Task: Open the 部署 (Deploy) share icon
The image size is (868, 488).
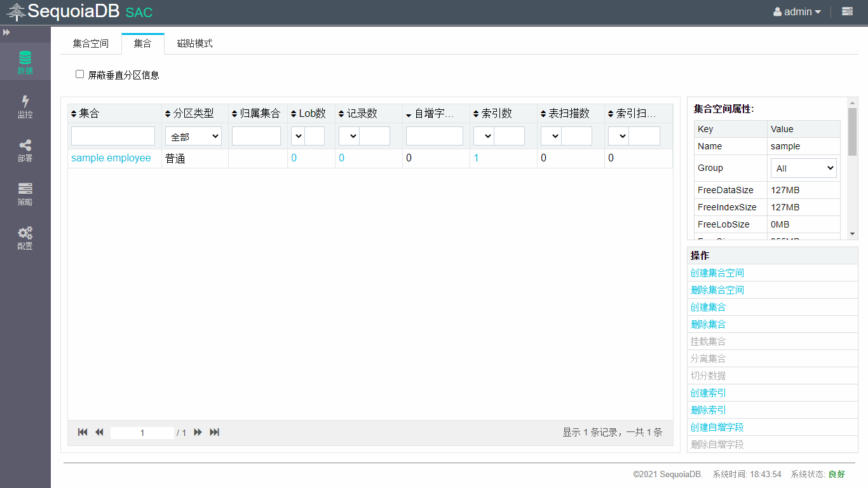Action: (25, 150)
